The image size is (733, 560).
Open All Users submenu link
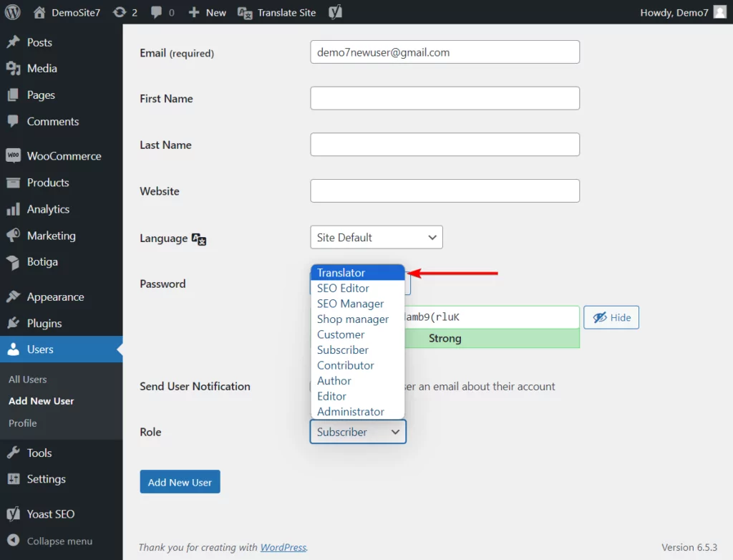point(28,380)
